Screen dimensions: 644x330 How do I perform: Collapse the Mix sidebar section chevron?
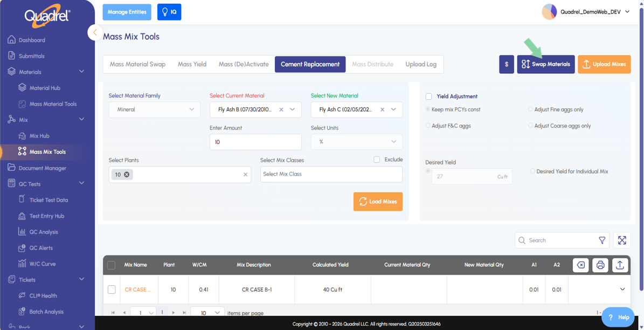82,119
